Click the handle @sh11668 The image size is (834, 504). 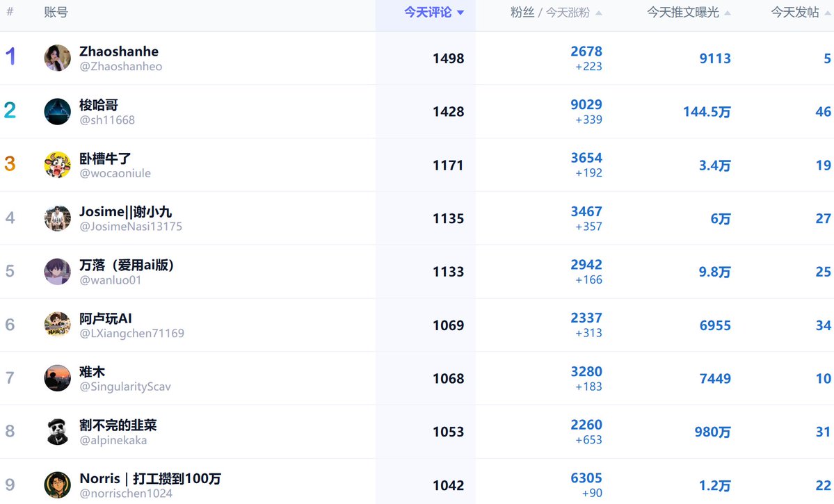pos(107,120)
